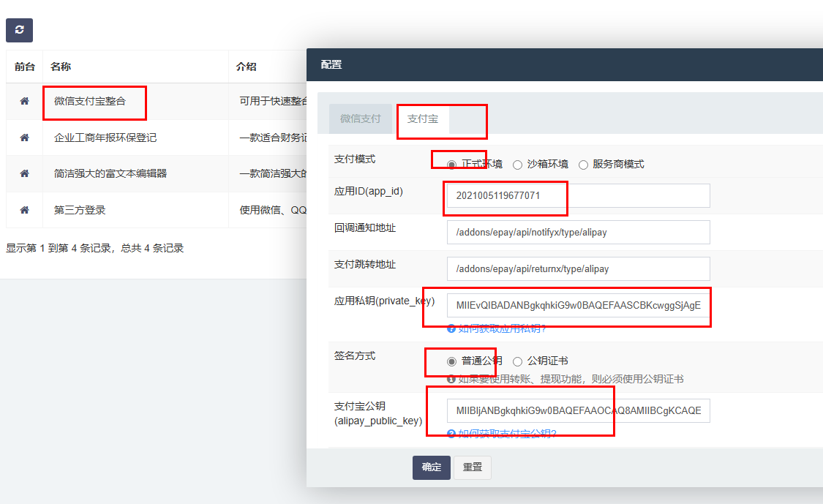This screenshot has width=823, height=504.
Task: Select 沙箱环境 payment mode radio
Action: click(x=517, y=165)
